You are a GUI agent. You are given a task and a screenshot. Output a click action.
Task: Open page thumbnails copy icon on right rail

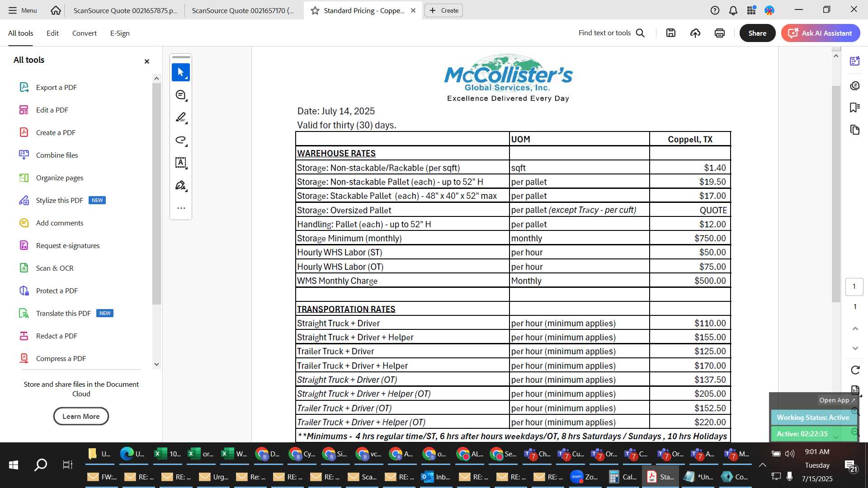point(854,130)
